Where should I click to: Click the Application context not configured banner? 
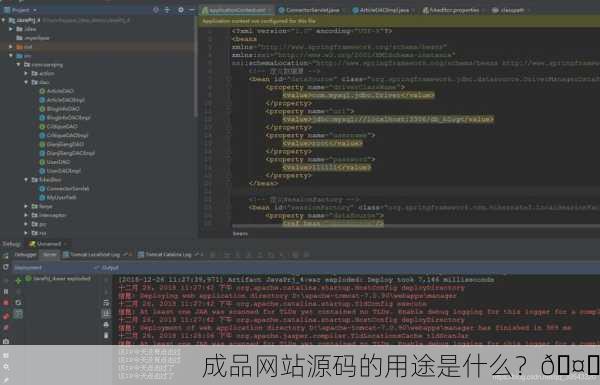[x=399, y=21]
